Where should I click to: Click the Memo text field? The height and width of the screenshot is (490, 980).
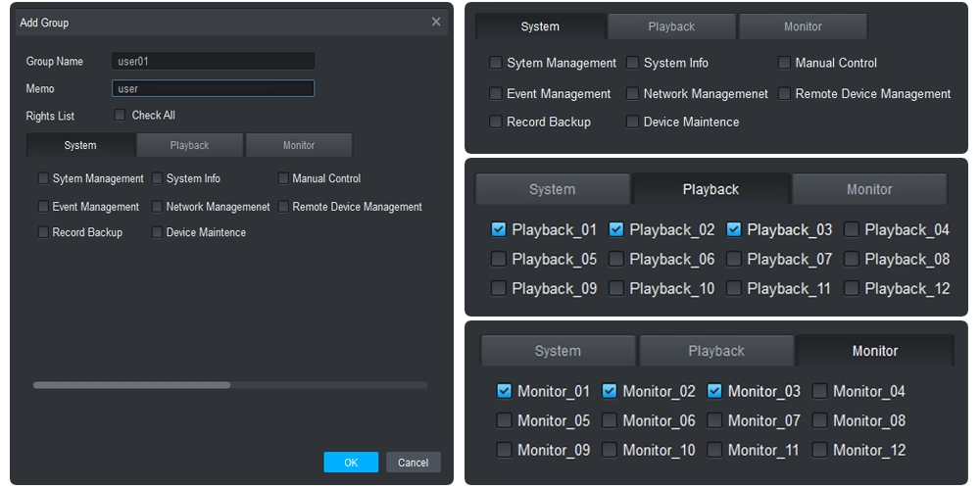(x=213, y=89)
